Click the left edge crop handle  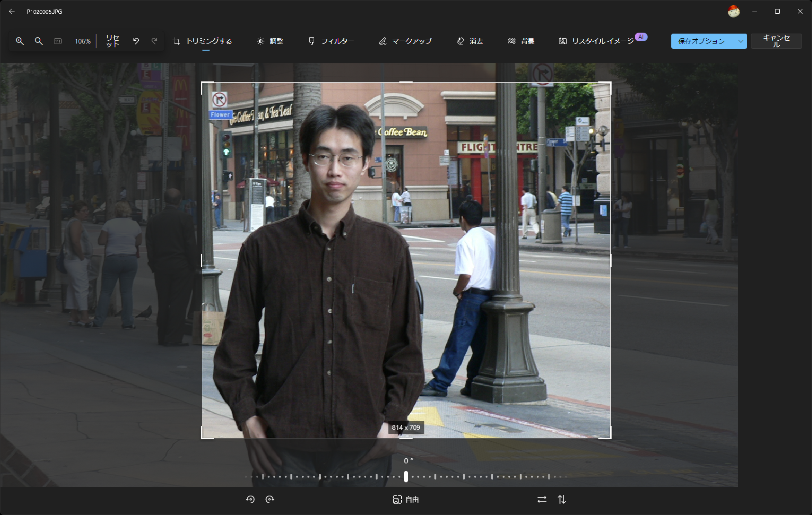tap(202, 260)
